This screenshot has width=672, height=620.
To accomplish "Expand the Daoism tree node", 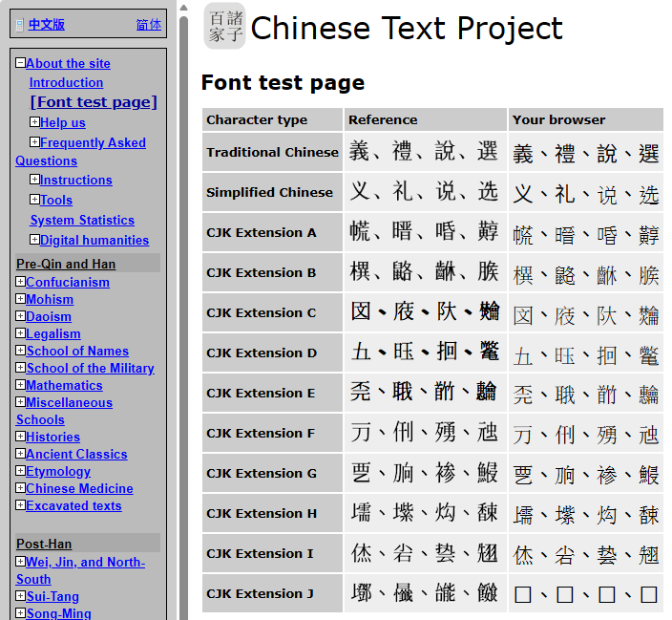I will click(x=20, y=316).
